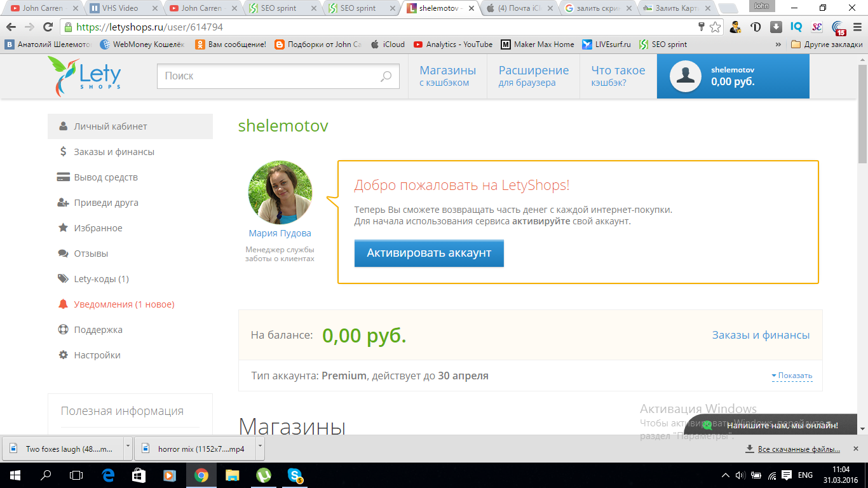Open Уведомления (1 новое) in sidebar

tap(130, 304)
